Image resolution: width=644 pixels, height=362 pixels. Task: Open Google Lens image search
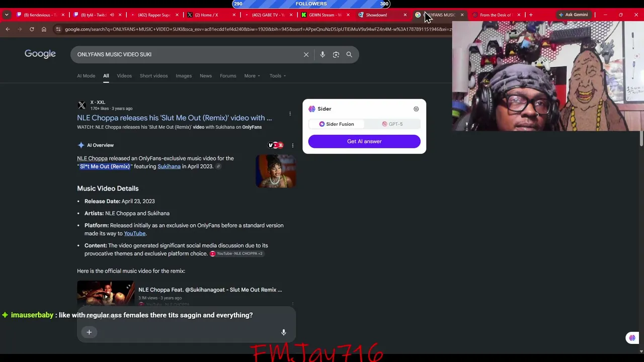336,54
